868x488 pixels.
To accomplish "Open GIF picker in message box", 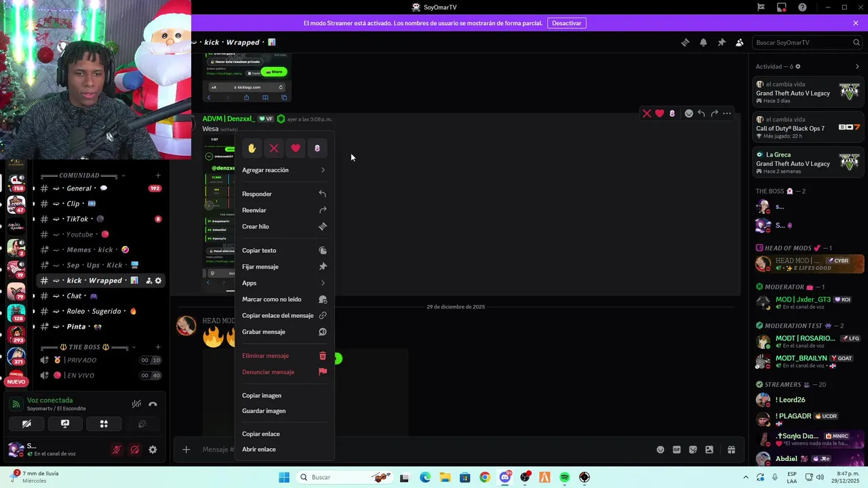I will (676, 449).
